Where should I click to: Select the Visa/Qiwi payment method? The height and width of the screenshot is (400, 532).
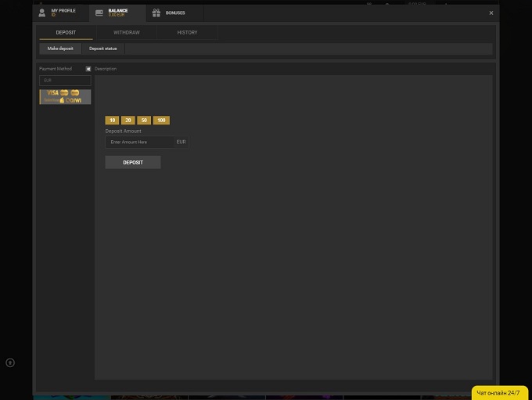pos(65,96)
